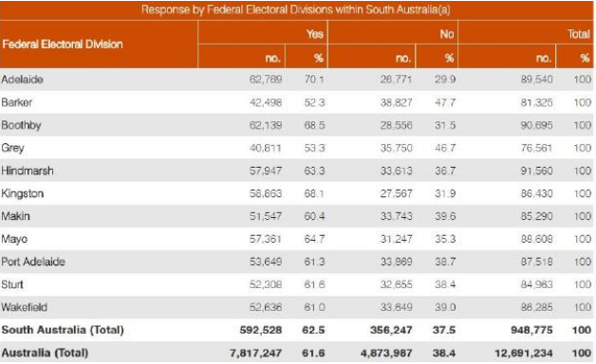Click the Kingston division name
This screenshot has width=596, height=364.
pos(23,193)
